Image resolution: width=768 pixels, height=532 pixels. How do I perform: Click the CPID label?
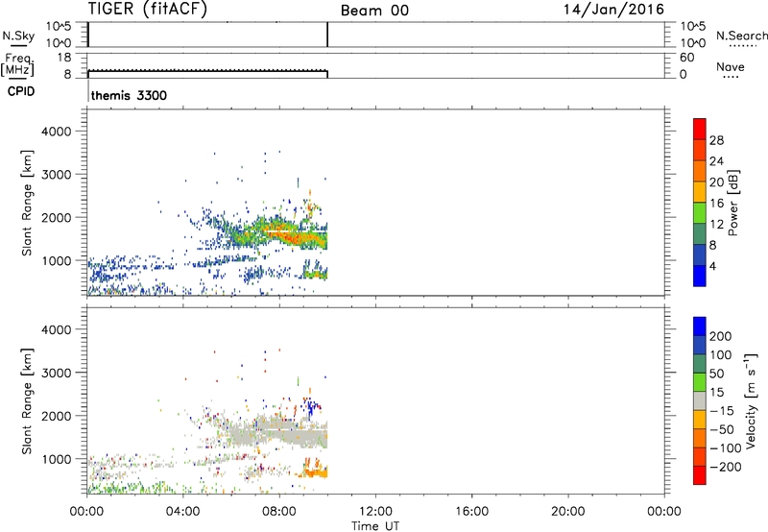(21, 91)
